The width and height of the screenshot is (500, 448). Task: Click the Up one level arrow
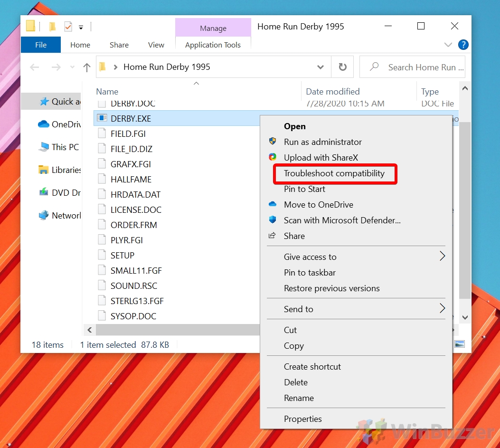coord(87,67)
